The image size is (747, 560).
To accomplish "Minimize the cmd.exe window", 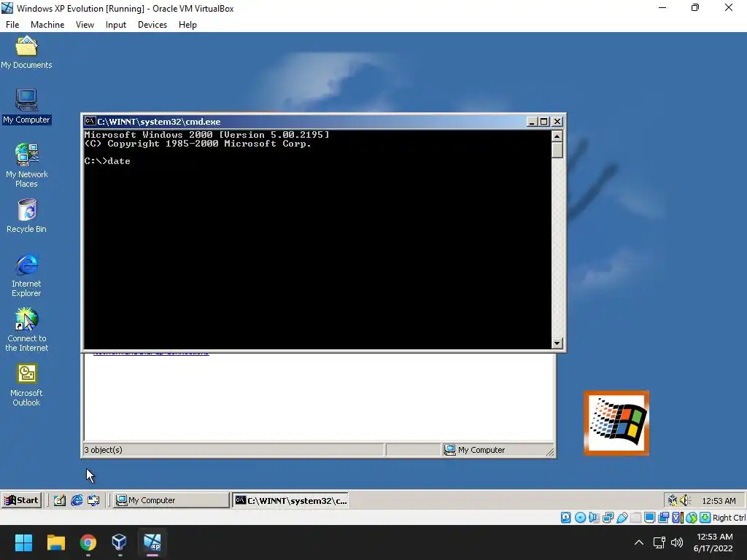I will (x=532, y=122).
